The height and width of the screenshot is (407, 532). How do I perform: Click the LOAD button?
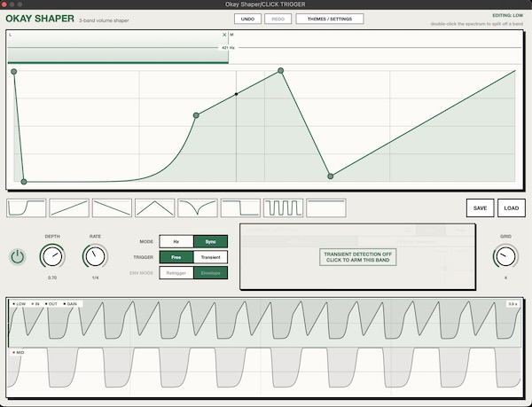[512, 207]
